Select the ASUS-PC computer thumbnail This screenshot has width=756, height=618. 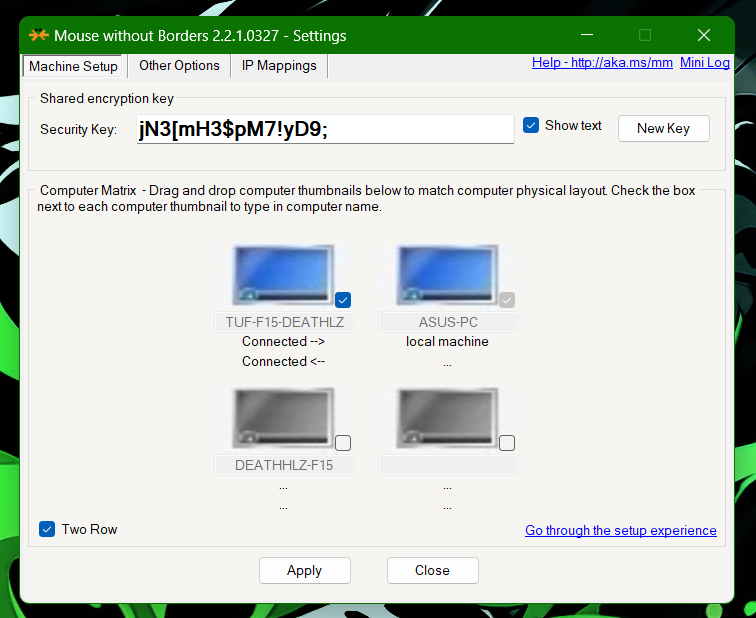click(x=447, y=275)
